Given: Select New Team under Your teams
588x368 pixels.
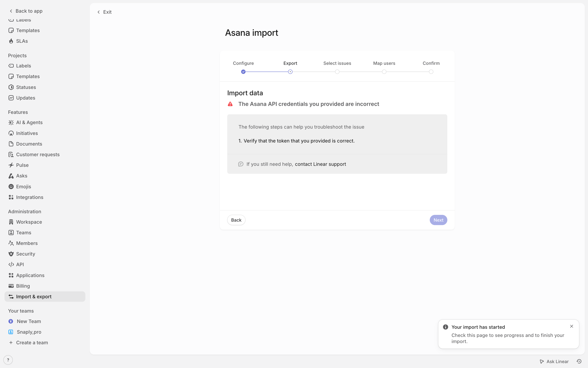Looking at the screenshot, I should click(x=29, y=321).
